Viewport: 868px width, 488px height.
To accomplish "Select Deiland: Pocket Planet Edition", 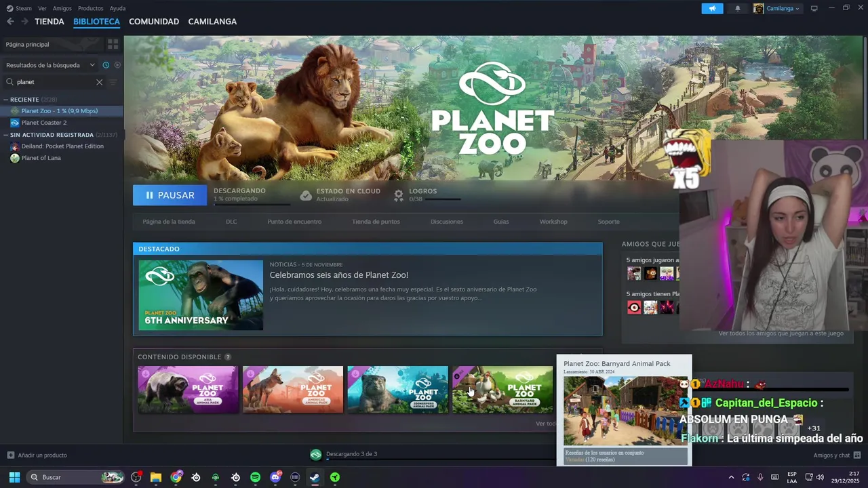I will [x=62, y=146].
